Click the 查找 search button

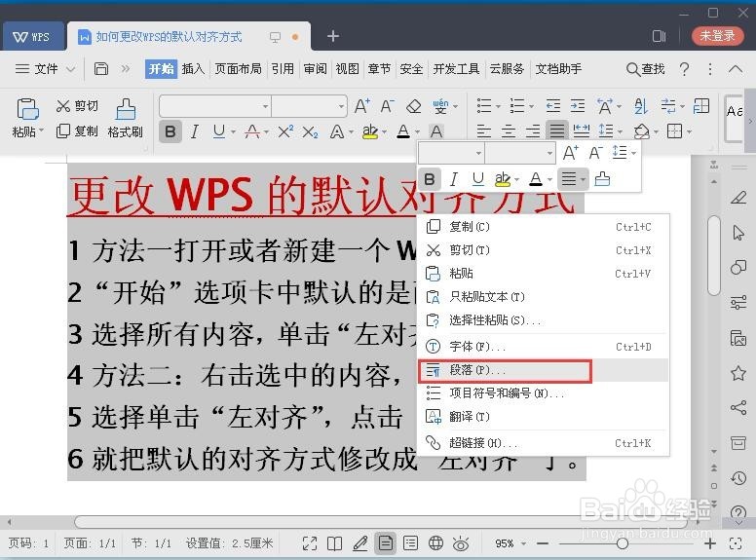(646, 69)
